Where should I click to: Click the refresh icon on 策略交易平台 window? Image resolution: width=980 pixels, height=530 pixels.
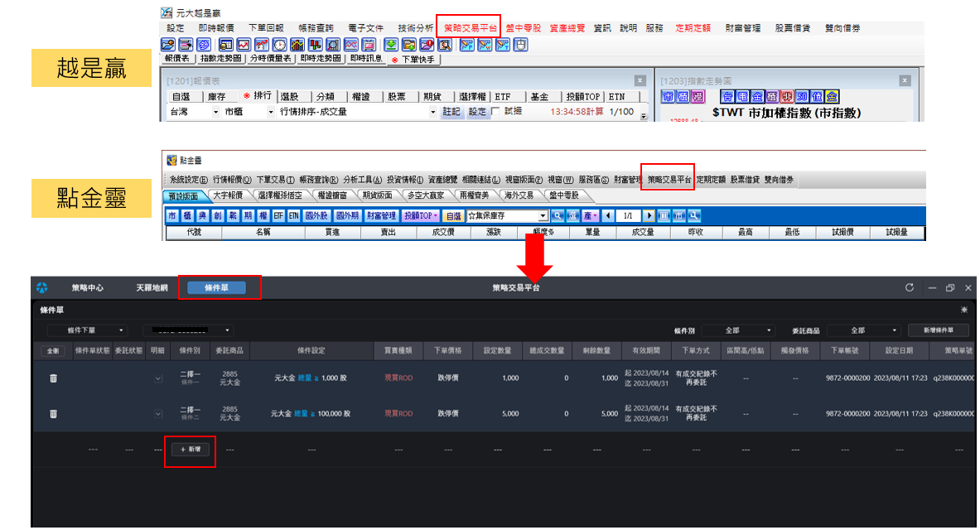click(910, 288)
